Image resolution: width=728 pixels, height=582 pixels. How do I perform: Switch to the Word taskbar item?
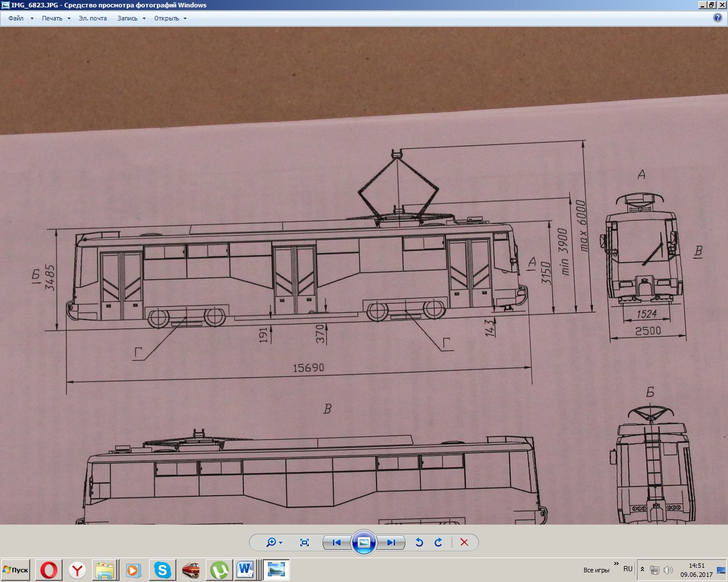(246, 569)
